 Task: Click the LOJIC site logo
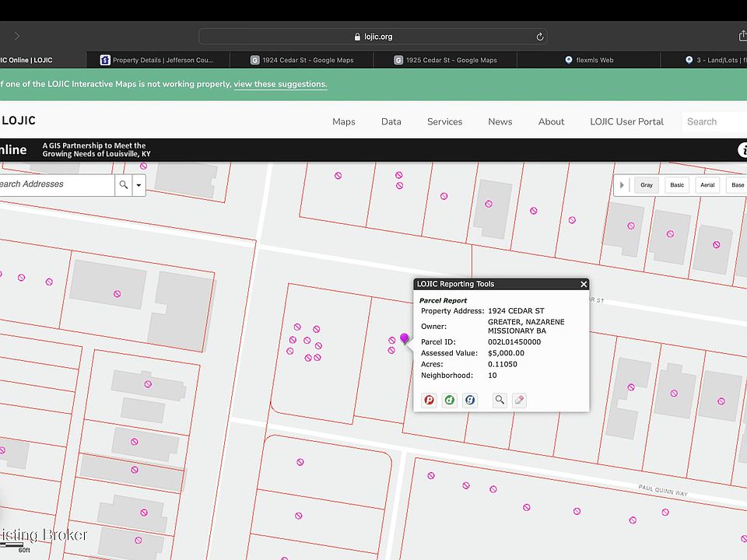[x=18, y=121]
